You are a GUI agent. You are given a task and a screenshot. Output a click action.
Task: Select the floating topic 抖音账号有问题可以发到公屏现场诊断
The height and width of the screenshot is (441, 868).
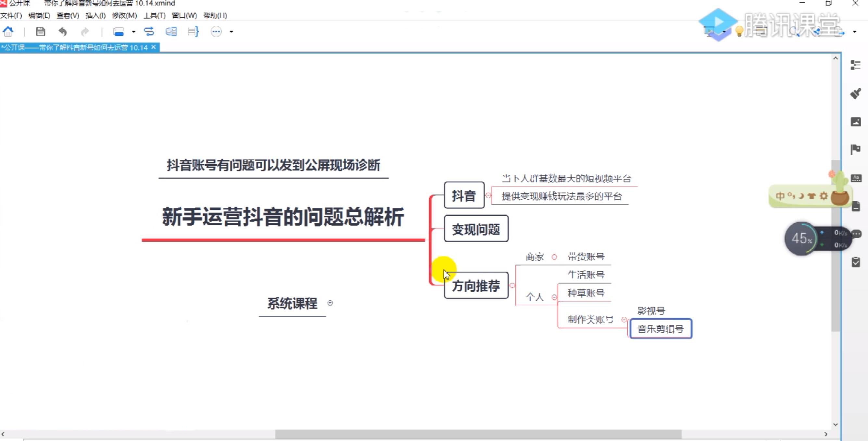(273, 165)
